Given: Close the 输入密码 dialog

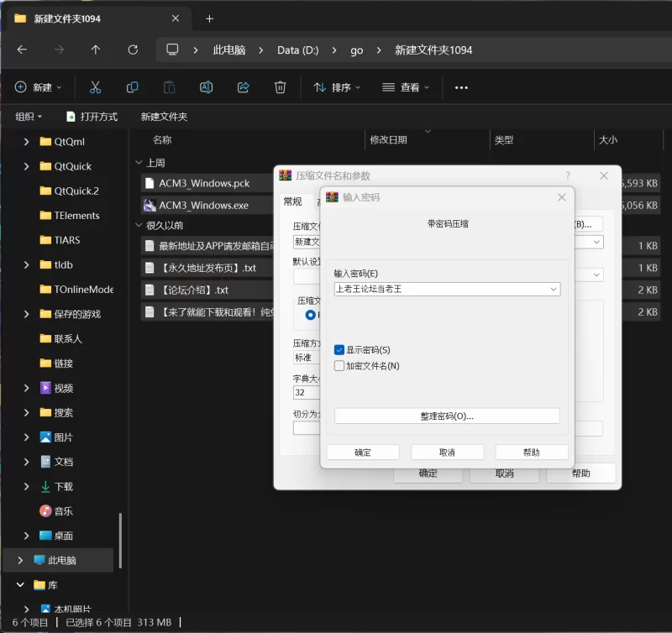Looking at the screenshot, I should pyautogui.click(x=561, y=197).
